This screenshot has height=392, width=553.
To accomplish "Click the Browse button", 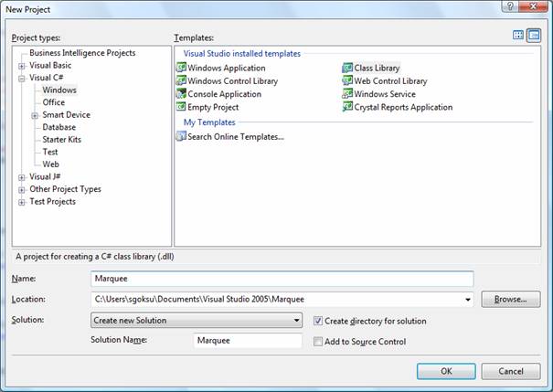I will 510,299.
